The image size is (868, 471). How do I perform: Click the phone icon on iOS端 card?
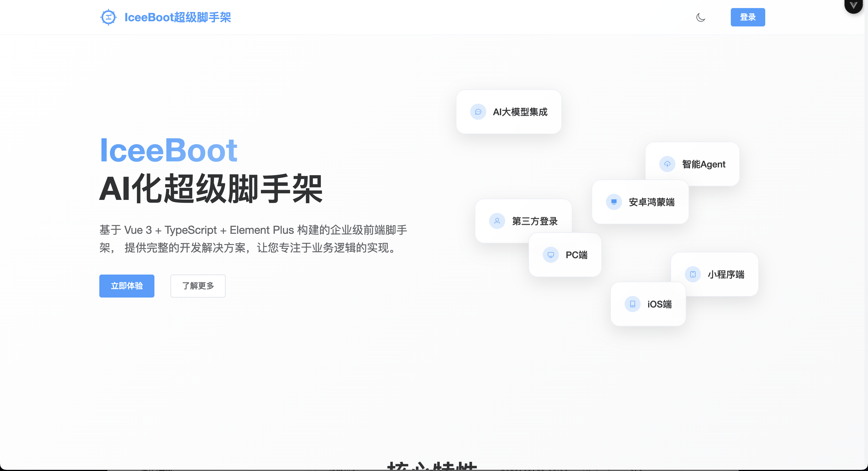click(632, 304)
